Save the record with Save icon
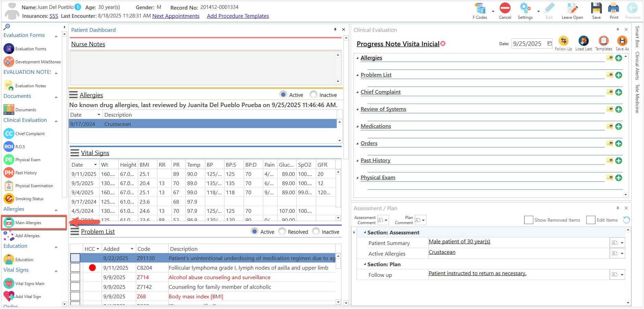This screenshot has height=309, width=644. click(x=596, y=8)
